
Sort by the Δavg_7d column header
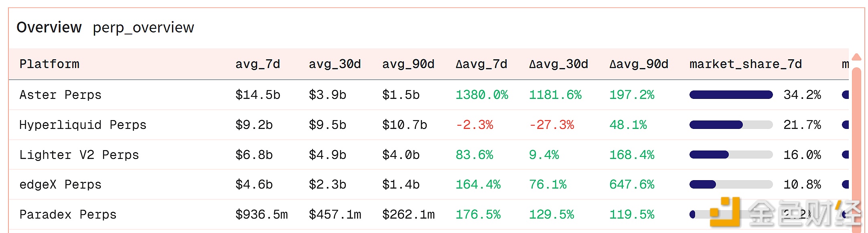pos(481,64)
